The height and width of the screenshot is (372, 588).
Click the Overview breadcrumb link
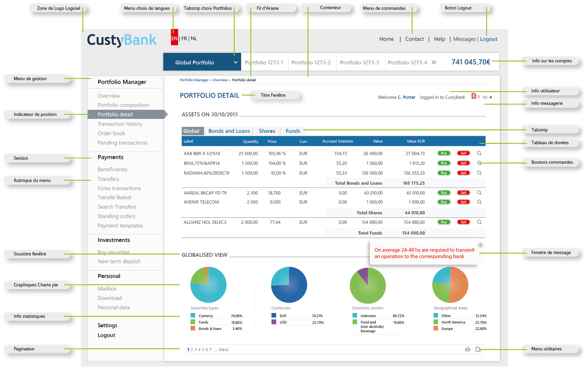[x=220, y=80]
